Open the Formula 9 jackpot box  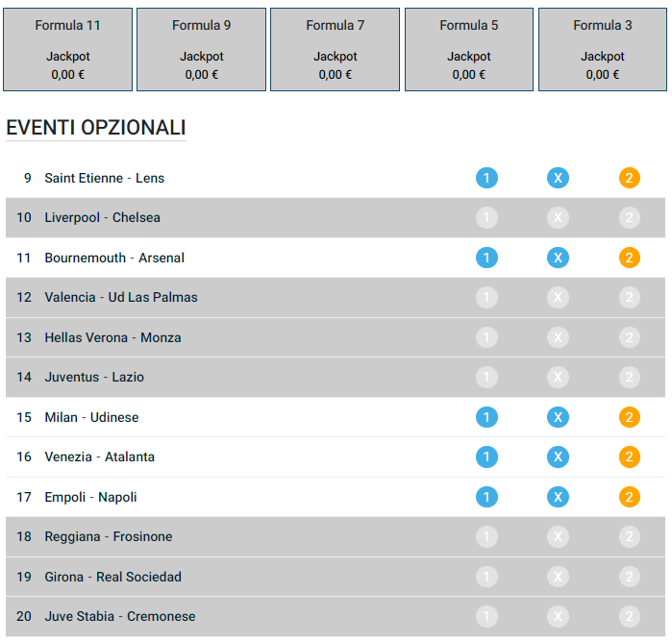click(x=202, y=49)
